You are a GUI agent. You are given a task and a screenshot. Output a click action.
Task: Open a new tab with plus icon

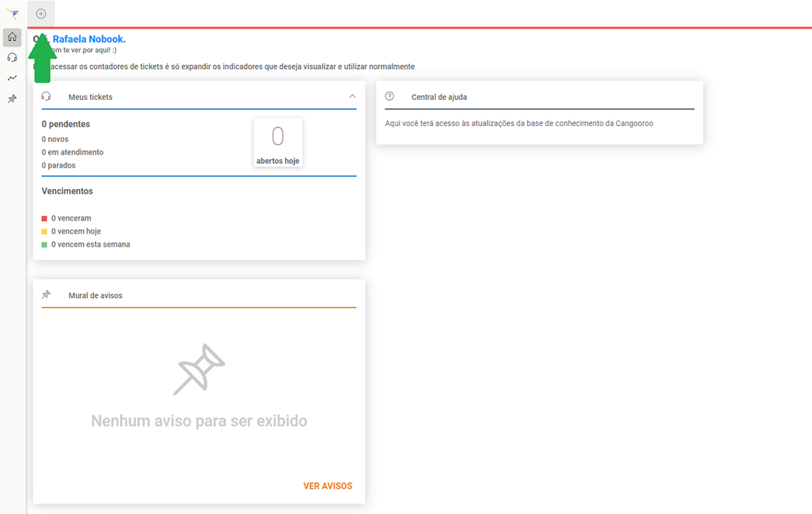click(x=41, y=14)
